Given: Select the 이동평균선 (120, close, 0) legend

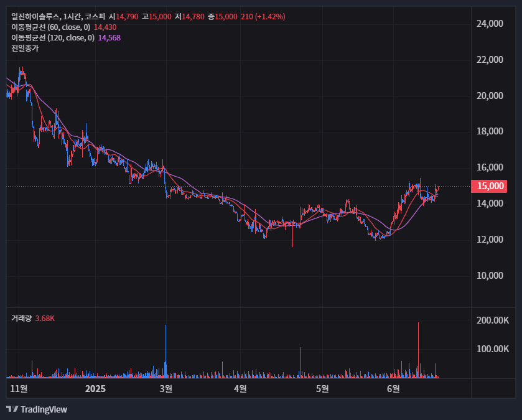Looking at the screenshot, I should pyautogui.click(x=53, y=38).
